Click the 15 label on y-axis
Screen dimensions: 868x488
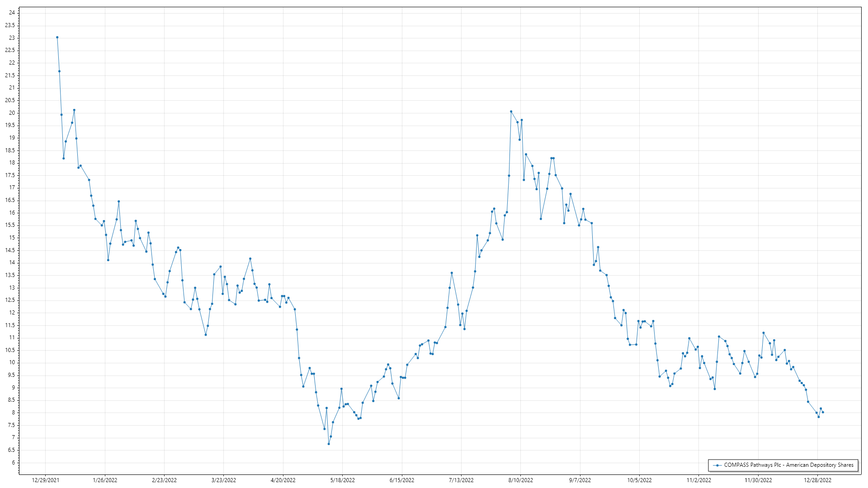tap(12, 238)
